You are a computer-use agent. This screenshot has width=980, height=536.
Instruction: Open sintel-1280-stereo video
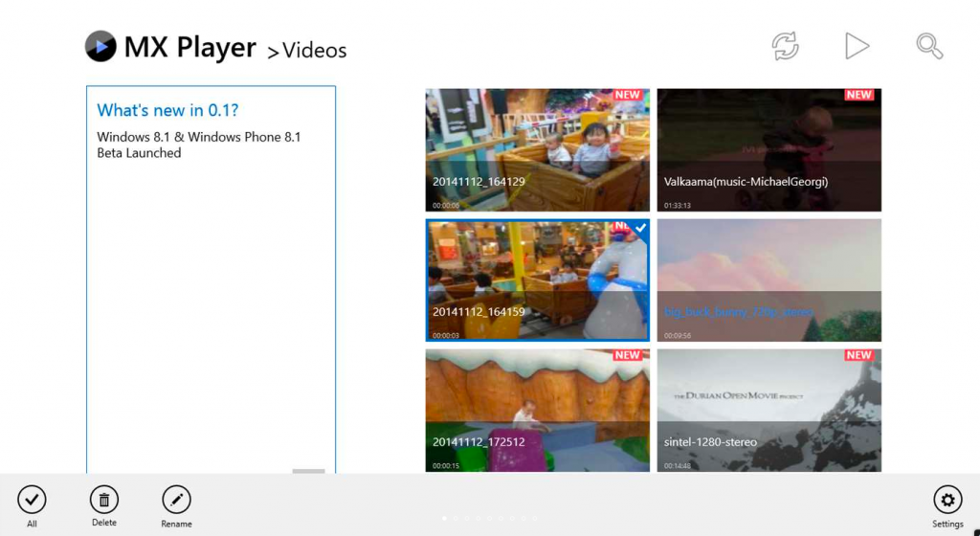(768, 411)
